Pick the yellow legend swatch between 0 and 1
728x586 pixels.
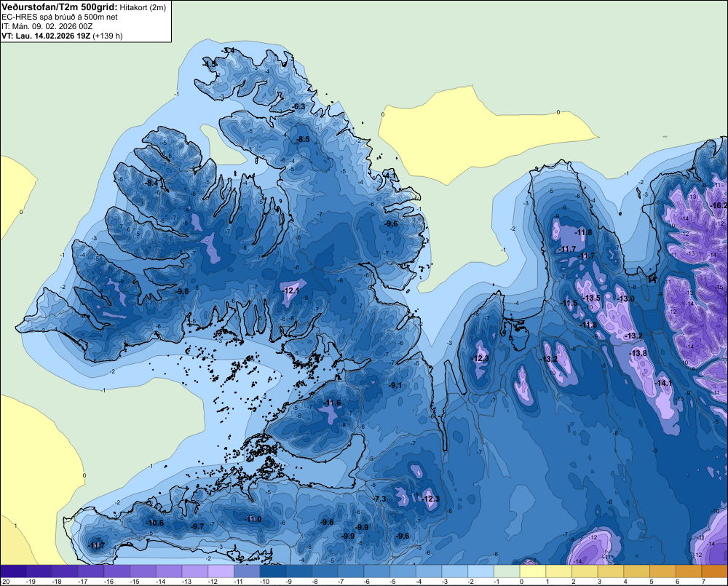coord(533,571)
